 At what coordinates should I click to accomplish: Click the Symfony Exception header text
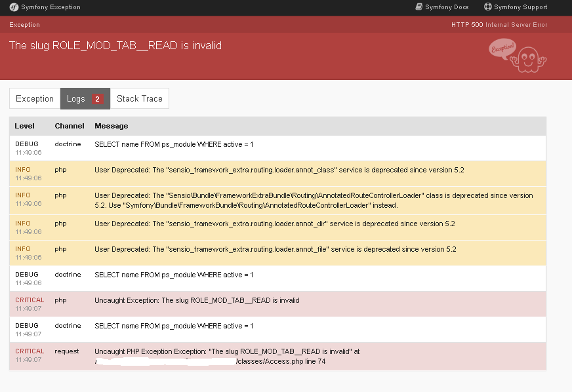click(x=51, y=7)
